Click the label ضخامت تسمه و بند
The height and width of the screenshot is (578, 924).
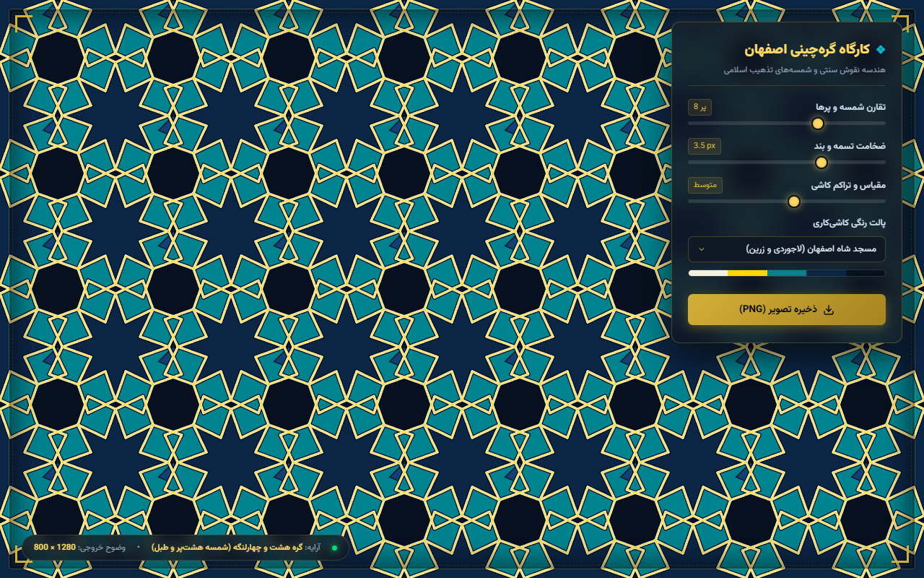pyautogui.click(x=850, y=146)
